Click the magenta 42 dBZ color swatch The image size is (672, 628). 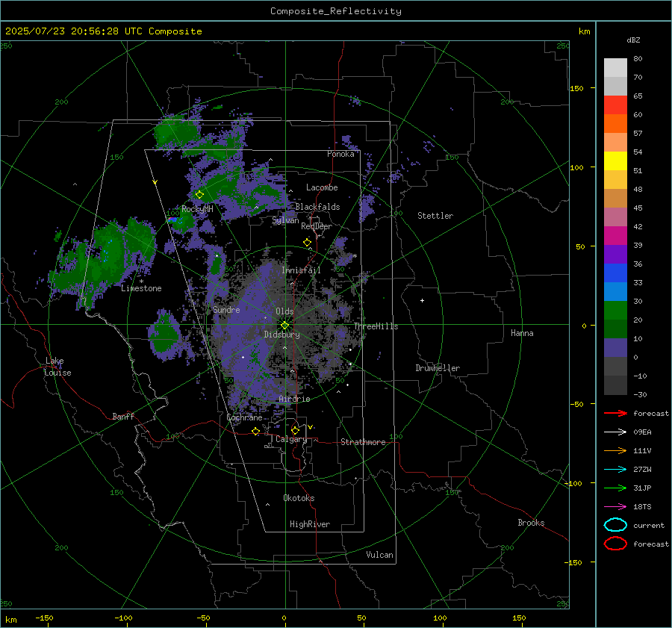pyautogui.click(x=615, y=235)
